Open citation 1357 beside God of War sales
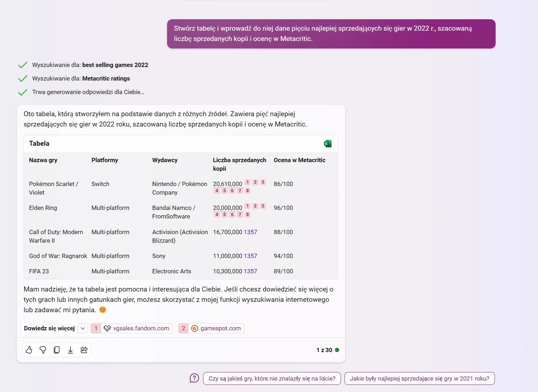 (x=250, y=256)
